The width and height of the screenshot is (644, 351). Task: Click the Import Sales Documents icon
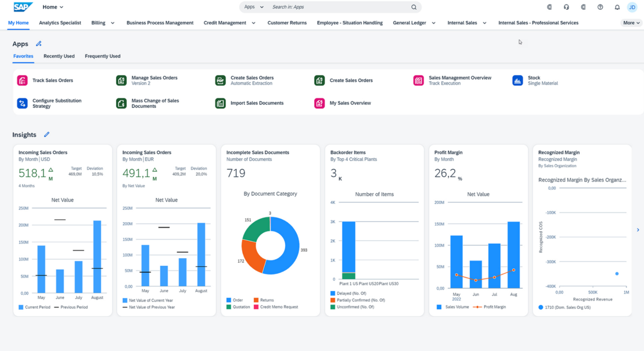(220, 103)
